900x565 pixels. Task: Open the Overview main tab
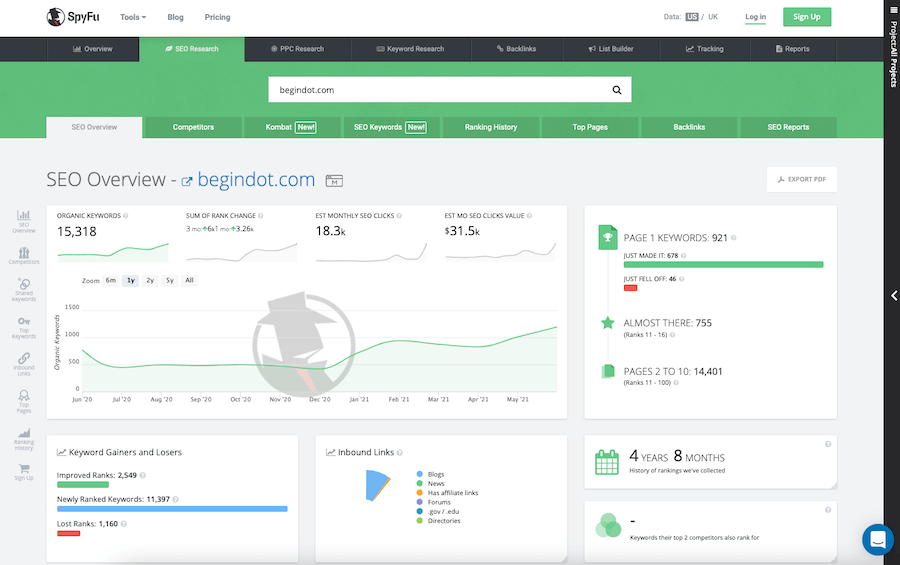click(x=92, y=49)
